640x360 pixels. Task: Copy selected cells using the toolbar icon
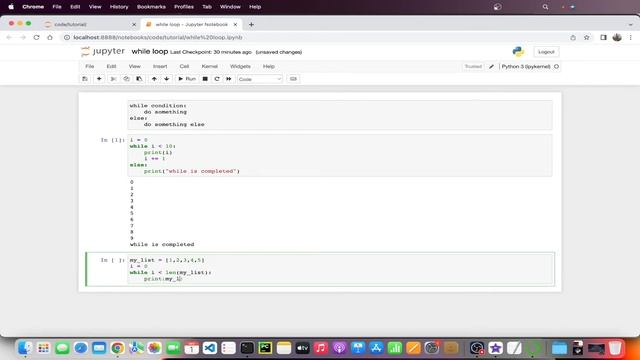coord(127,79)
